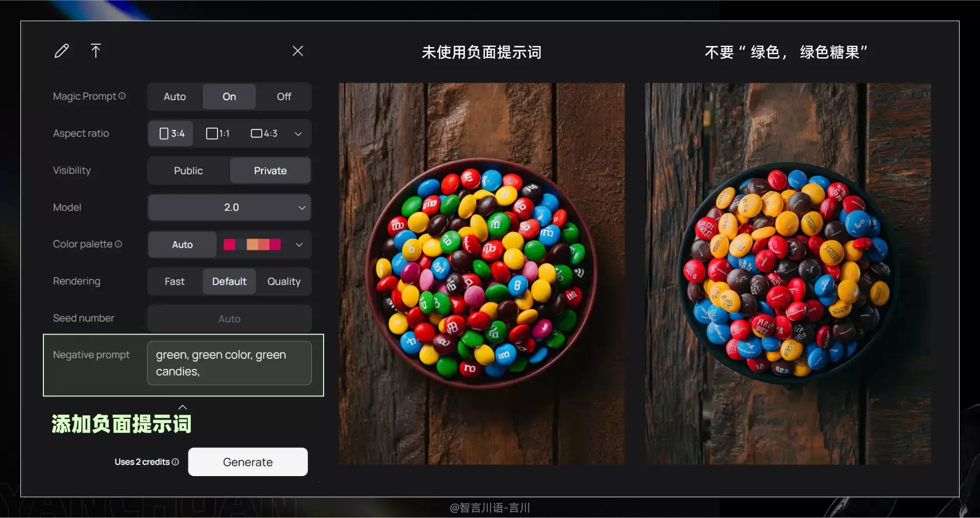Close the settings panel with X
The image size is (980, 518).
(x=298, y=51)
